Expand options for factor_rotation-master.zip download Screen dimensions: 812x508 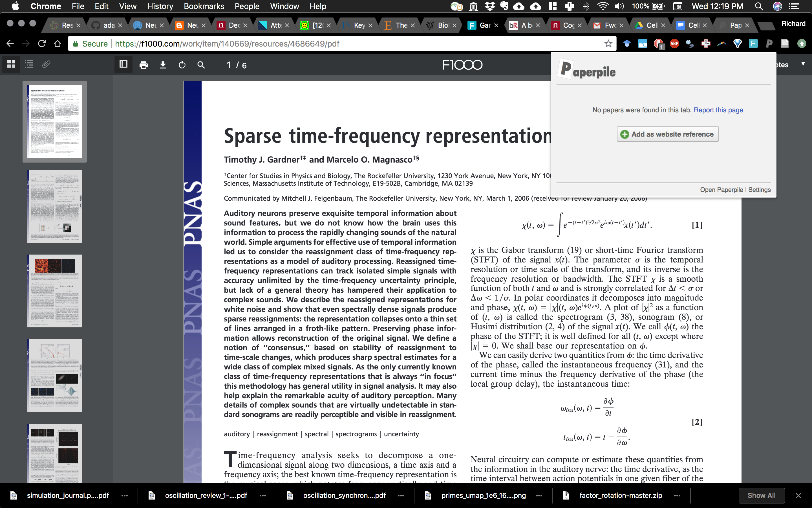pos(677,496)
